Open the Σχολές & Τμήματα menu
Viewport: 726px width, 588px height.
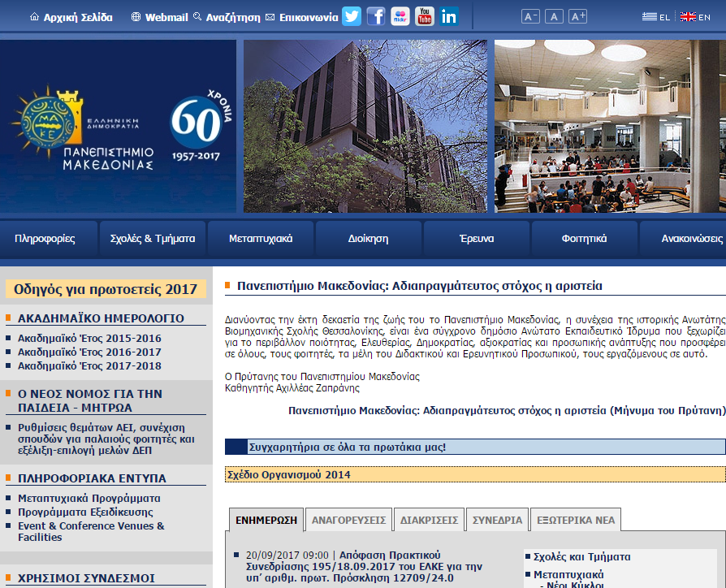[x=153, y=239]
